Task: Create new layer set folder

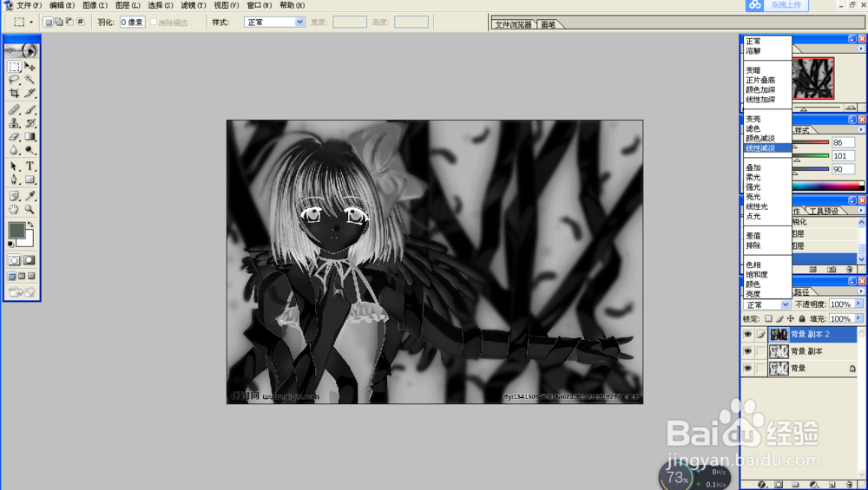Action: tap(795, 485)
